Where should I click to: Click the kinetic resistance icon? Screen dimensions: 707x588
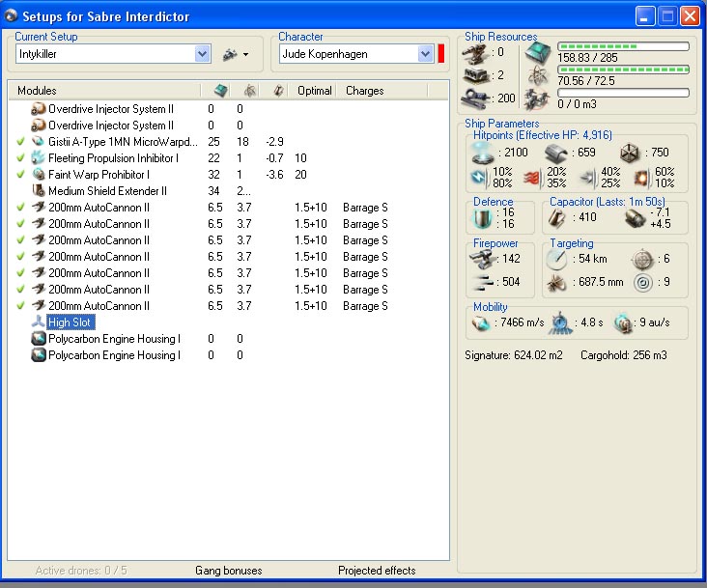(x=588, y=178)
